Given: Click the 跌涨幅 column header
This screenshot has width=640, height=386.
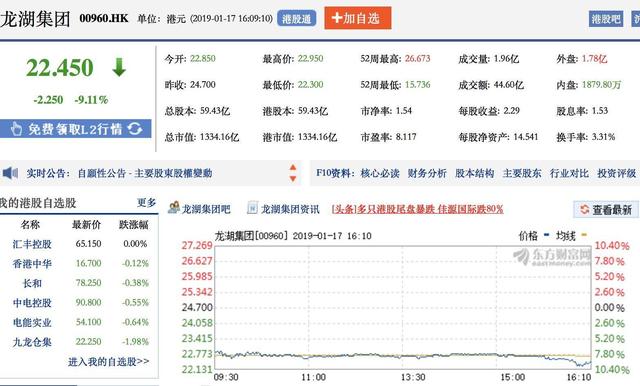Looking at the screenshot, I should (134, 224).
